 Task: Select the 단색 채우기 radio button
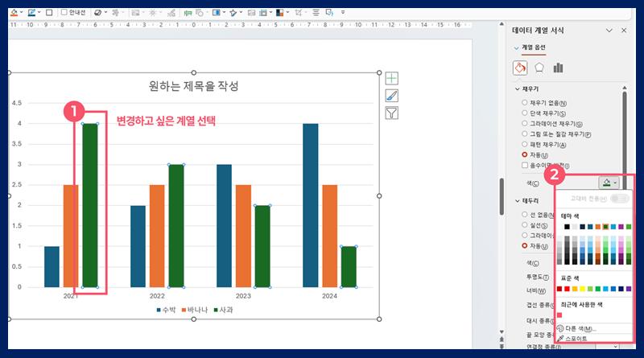coord(525,113)
